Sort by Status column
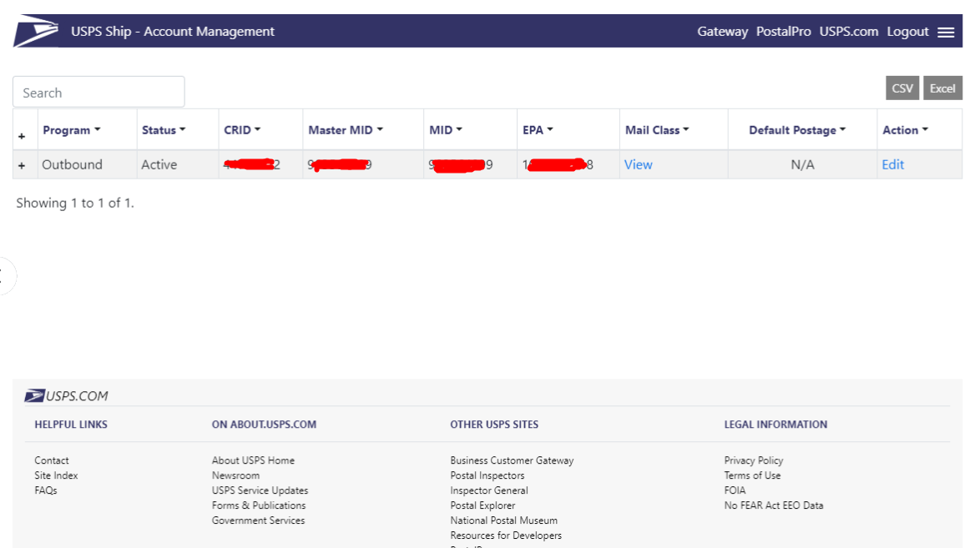The image size is (980, 548). tap(164, 130)
